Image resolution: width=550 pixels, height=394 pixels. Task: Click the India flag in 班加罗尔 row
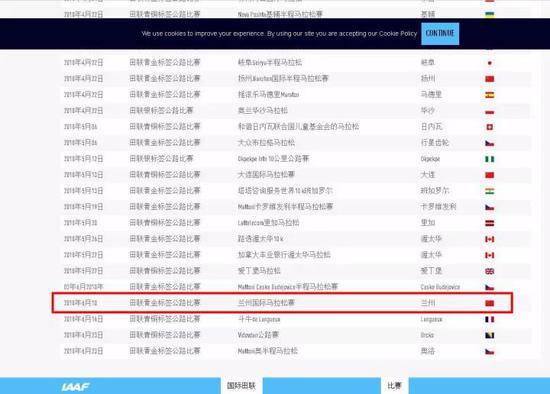489,191
